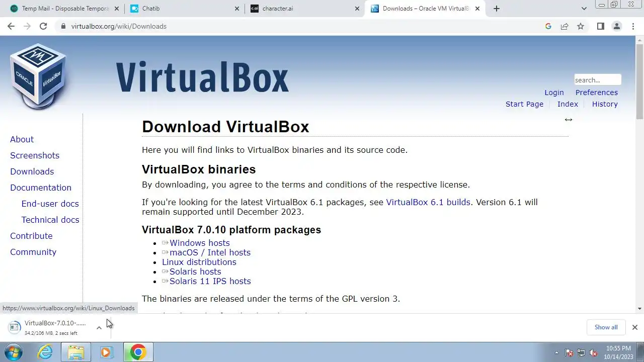Click the scrollbar down arrow
Screen dimensions: 644x362
640,309
